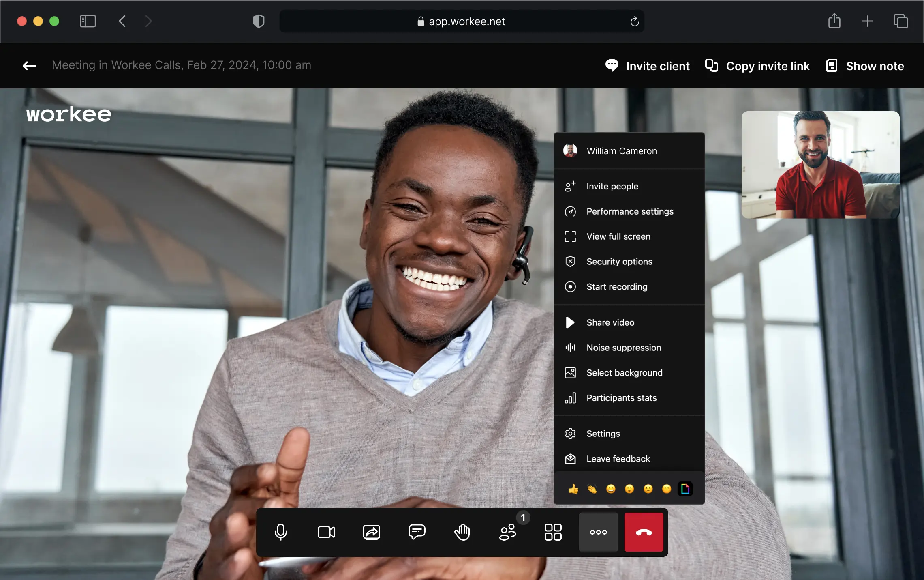This screenshot has width=924, height=580.
Task: Open Select background from the menu
Action: (x=624, y=373)
